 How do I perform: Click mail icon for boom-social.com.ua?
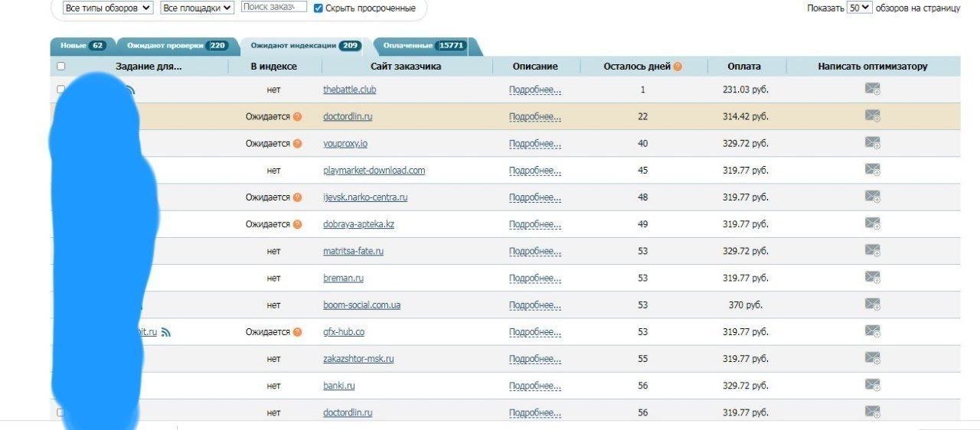(872, 305)
